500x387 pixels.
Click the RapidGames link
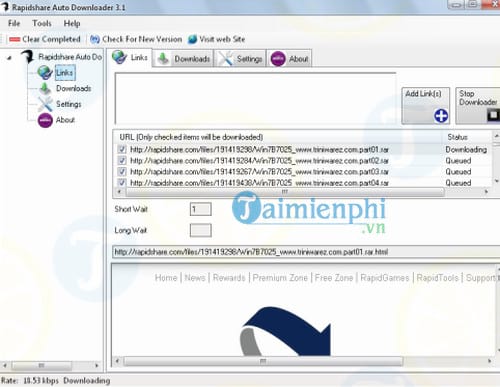[385, 278]
